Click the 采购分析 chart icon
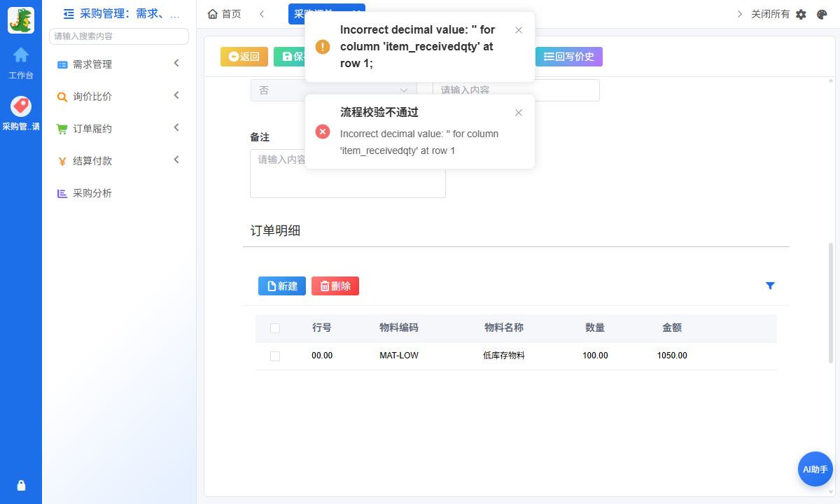The width and height of the screenshot is (840, 504). point(62,193)
